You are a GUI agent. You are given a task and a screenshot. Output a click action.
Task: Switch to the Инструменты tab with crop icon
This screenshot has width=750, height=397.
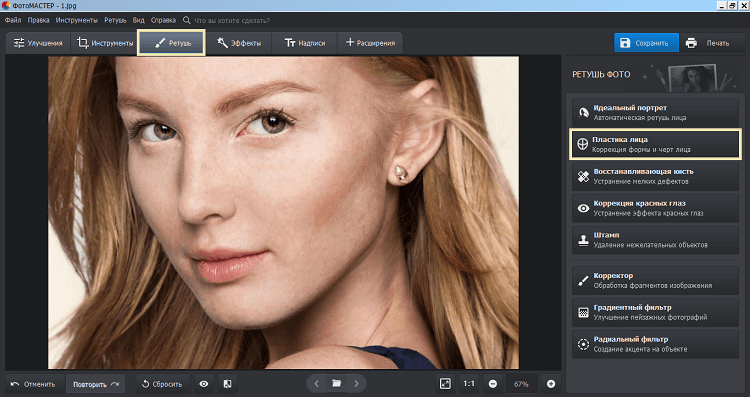[x=105, y=43]
